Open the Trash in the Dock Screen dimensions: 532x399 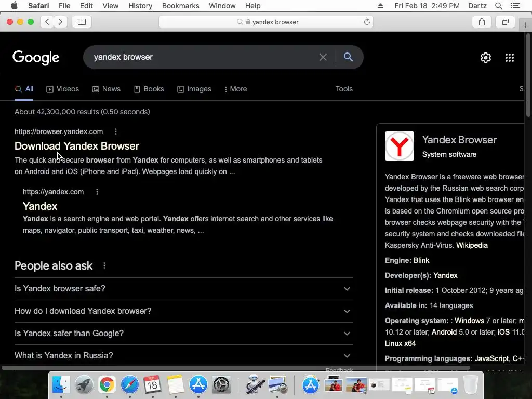470,385
